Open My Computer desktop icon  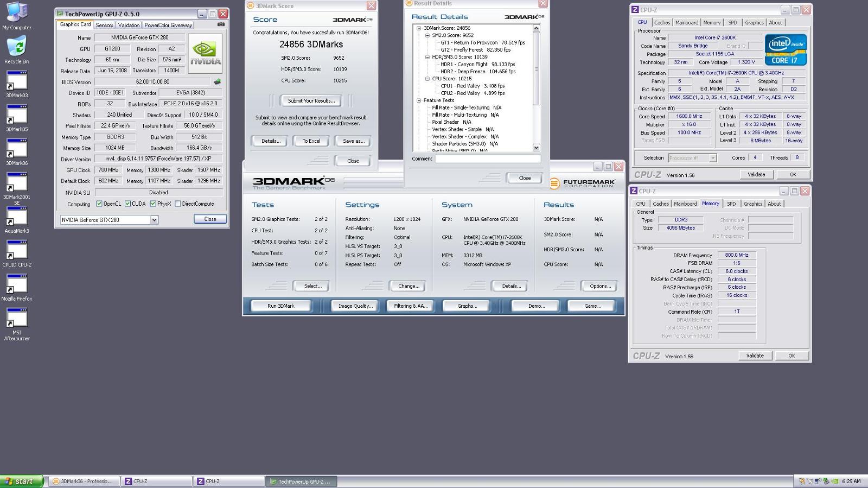17,15
